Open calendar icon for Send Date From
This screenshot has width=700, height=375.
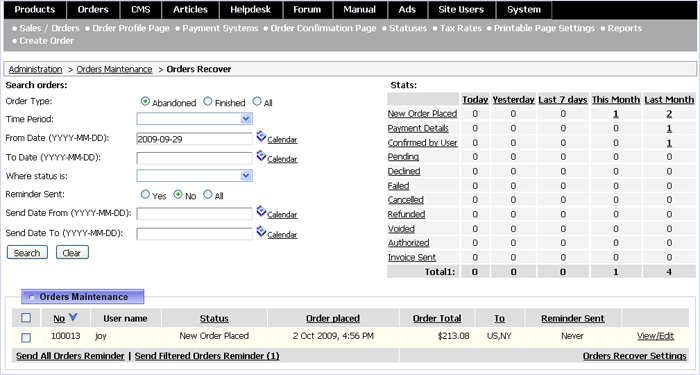(x=262, y=212)
